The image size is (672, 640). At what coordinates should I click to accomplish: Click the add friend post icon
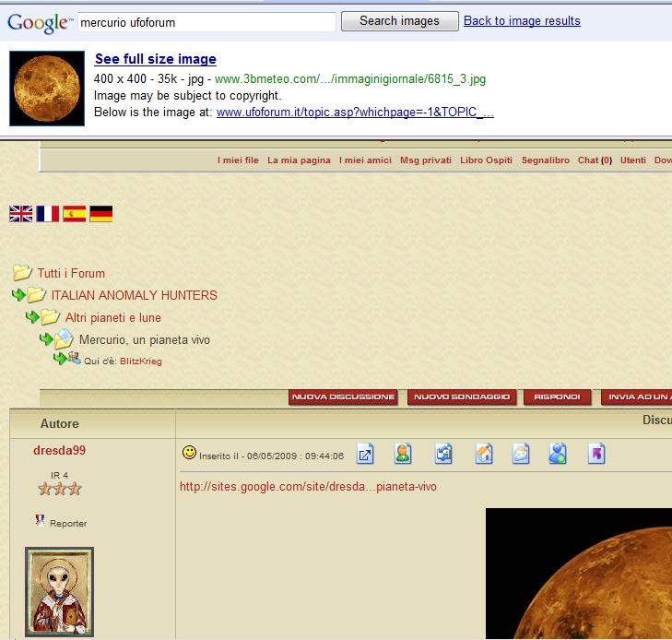[x=558, y=454]
